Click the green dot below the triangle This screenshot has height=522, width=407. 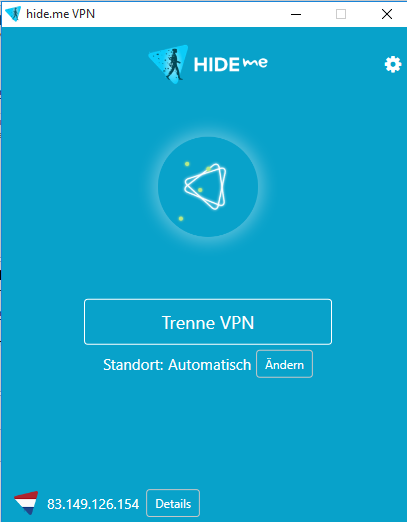tap(181, 218)
